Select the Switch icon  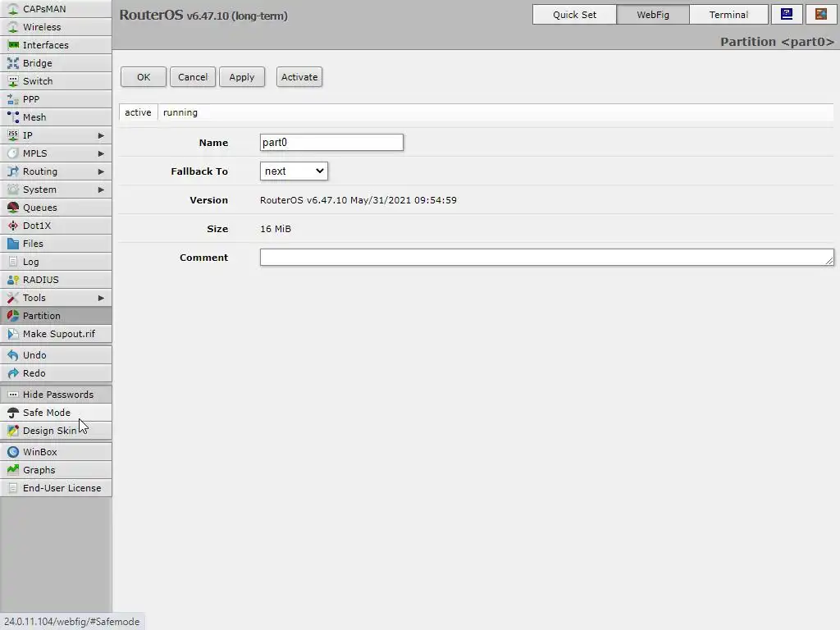point(13,81)
